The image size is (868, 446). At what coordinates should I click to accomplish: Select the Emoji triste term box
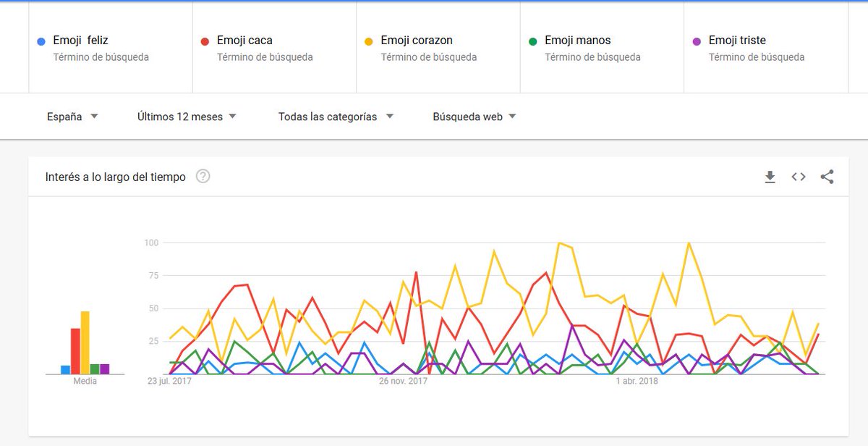pyautogui.click(x=766, y=48)
